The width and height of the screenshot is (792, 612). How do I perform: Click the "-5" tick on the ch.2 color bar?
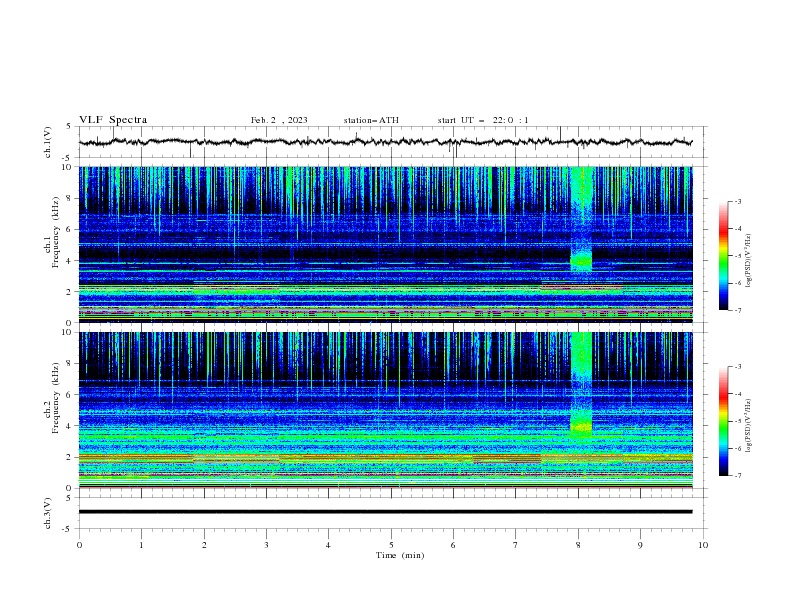[x=738, y=421]
